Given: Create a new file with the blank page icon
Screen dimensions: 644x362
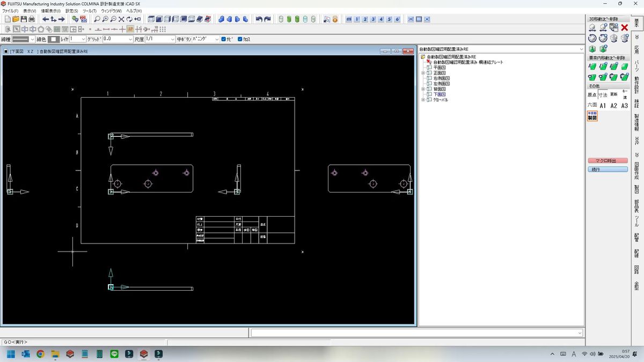Looking at the screenshot, I should point(8,19).
